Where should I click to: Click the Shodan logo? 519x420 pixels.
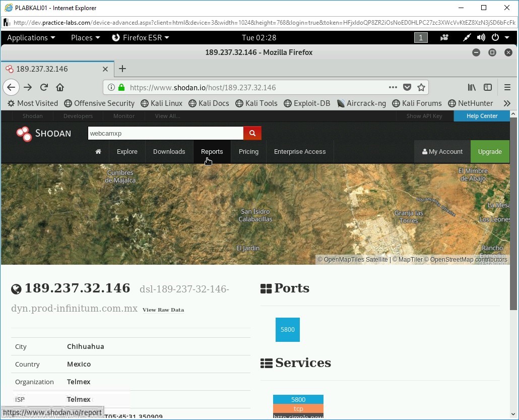tap(43, 133)
